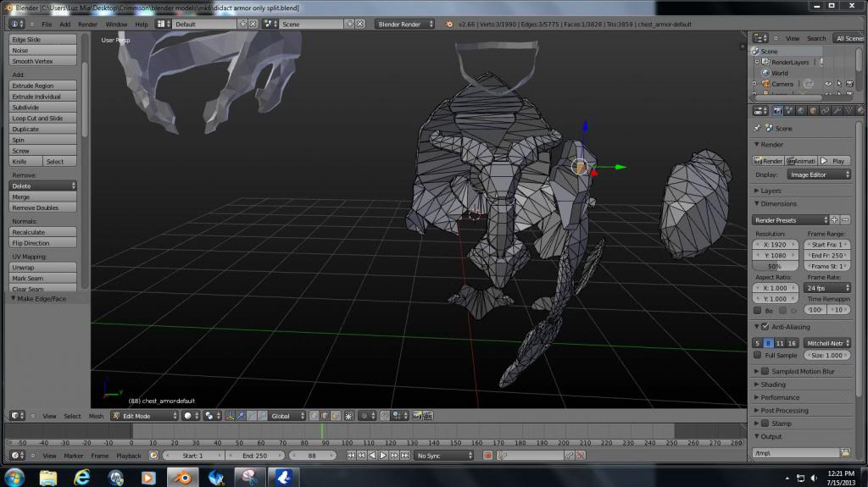Open Render menu in info header
This screenshot has width=868, height=487.
pos(87,25)
